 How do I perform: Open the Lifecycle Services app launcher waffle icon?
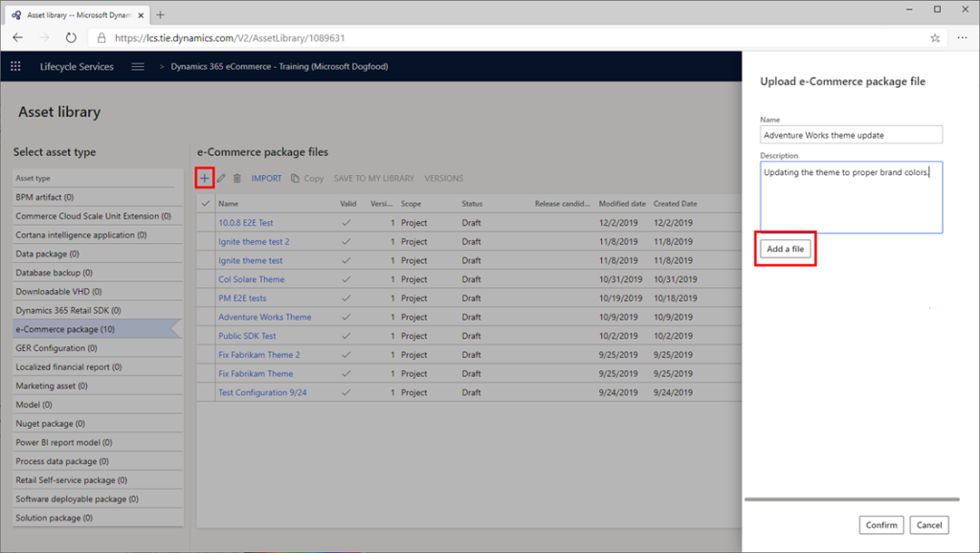coord(15,65)
